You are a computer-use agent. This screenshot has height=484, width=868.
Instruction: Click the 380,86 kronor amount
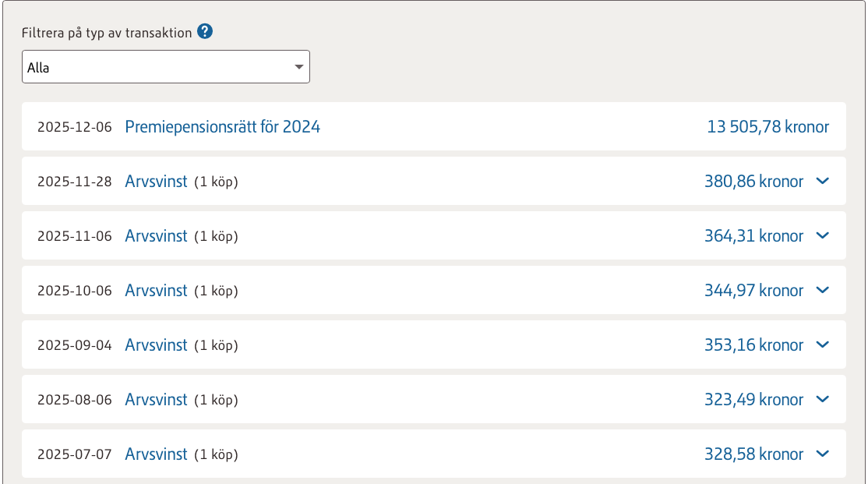[753, 182]
